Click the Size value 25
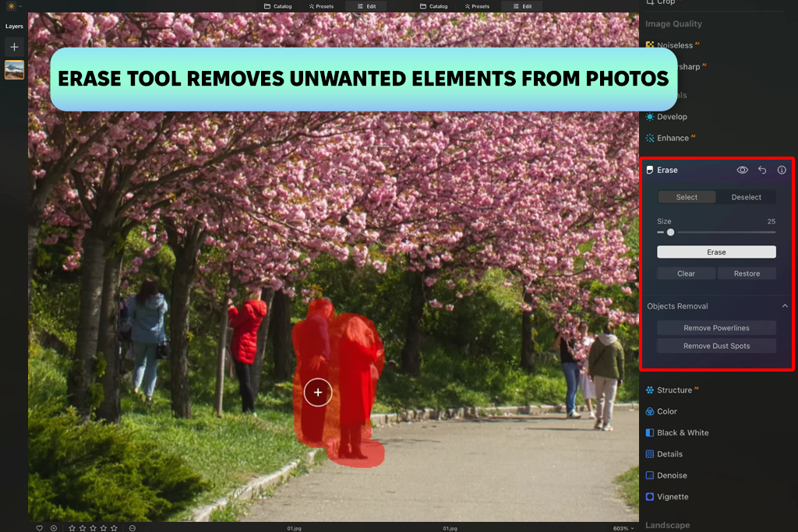 point(771,221)
